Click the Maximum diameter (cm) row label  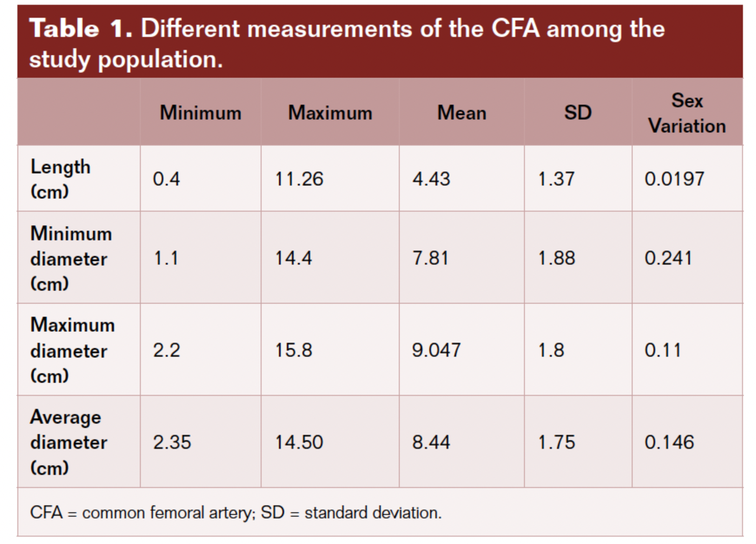[x=72, y=350]
